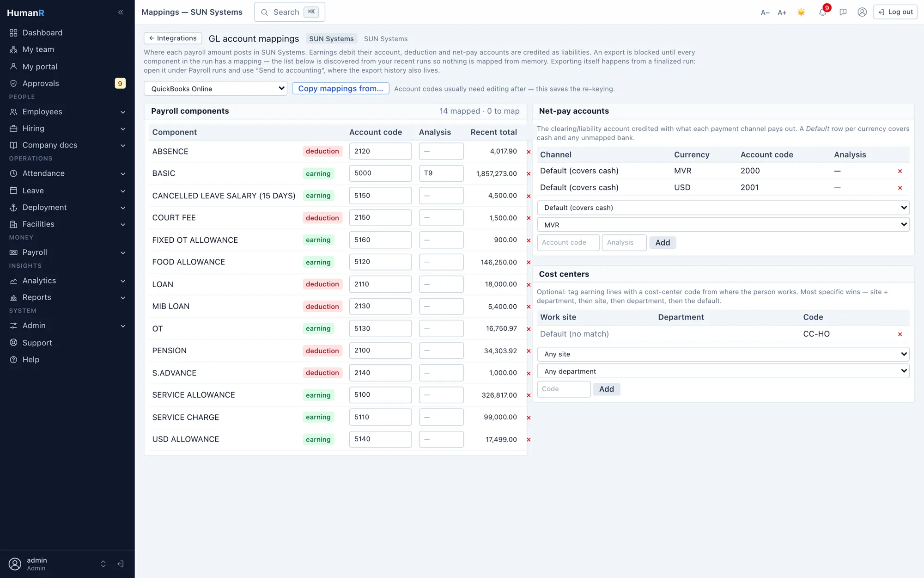Edit the ABSENCE account code 2120 field

pos(380,151)
